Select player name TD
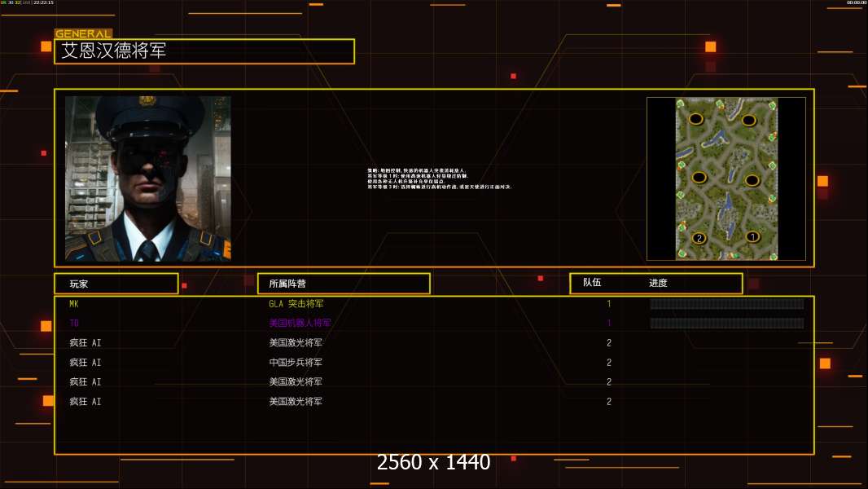 pyautogui.click(x=73, y=323)
